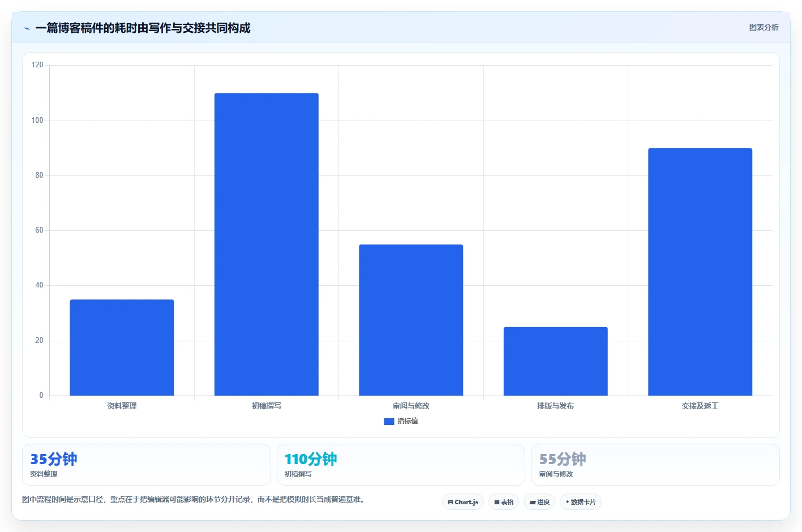Click the Chart.js tag chip
The image size is (802, 532).
point(463,502)
